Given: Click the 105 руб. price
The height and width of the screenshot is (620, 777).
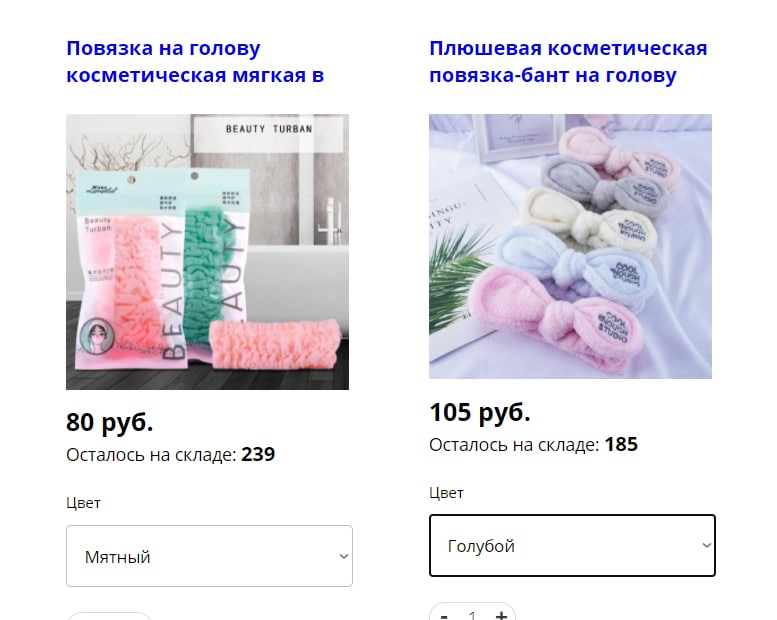Looking at the screenshot, I should point(480,412).
